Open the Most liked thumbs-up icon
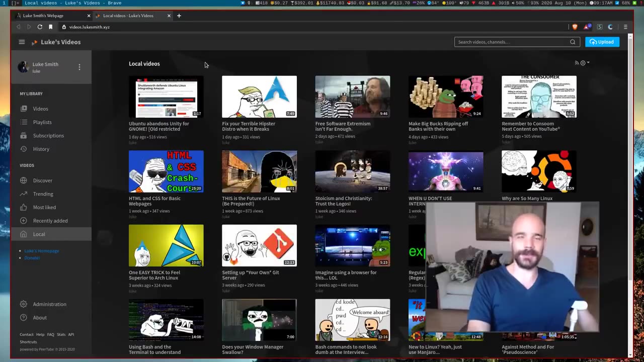644x362 pixels. point(24,207)
